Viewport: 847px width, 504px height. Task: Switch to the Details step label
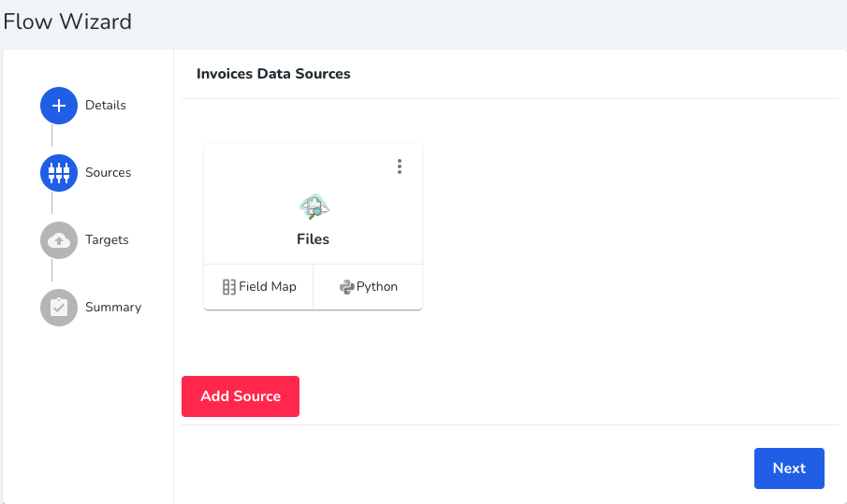(x=106, y=106)
